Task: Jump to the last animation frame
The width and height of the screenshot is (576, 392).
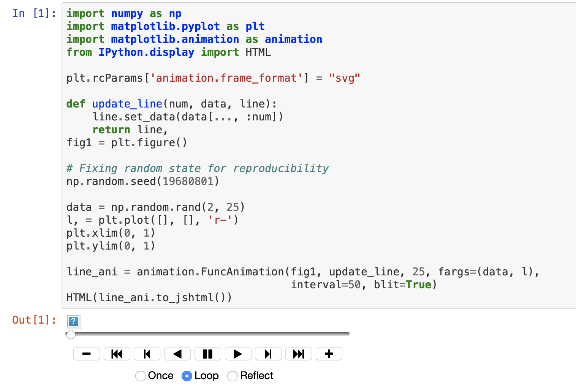Action: (x=299, y=354)
